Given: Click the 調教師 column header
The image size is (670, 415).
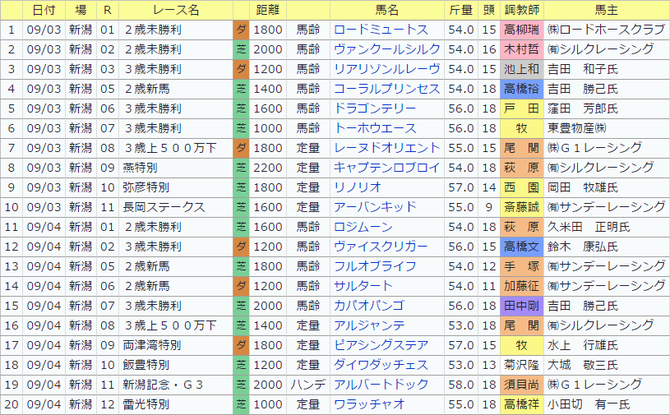Looking at the screenshot, I should [522, 10].
